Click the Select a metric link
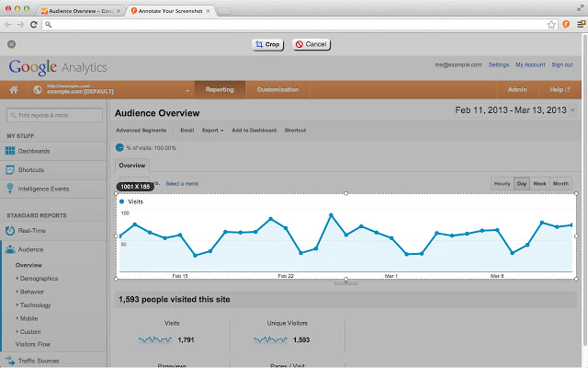 click(x=182, y=184)
